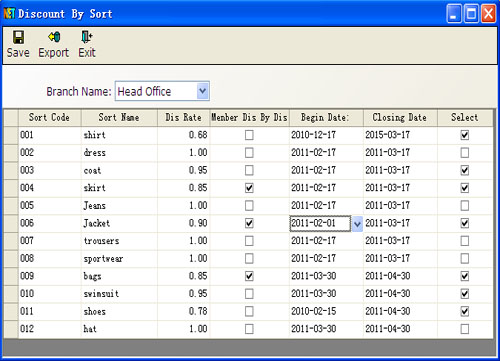Maximize the Discount By Sort window
Viewport: 500px width, 361px height.
471,14
